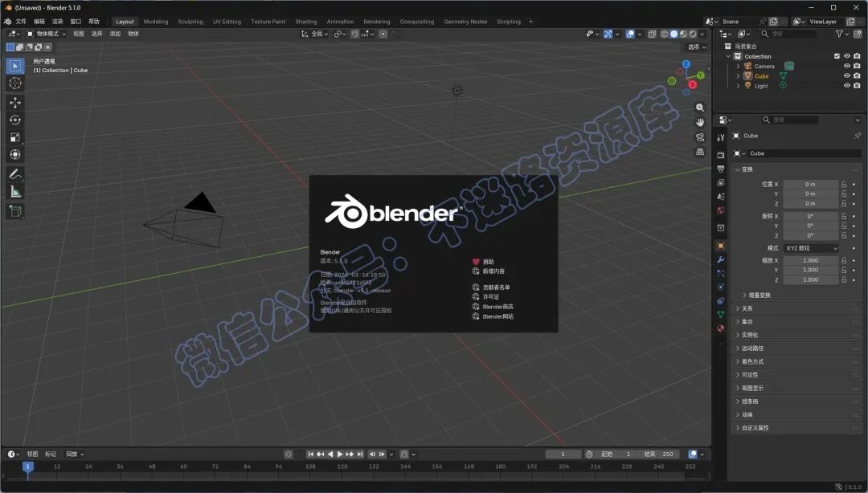Select rendered viewport shading mode
This screenshot has width=868, height=493.
click(693, 34)
